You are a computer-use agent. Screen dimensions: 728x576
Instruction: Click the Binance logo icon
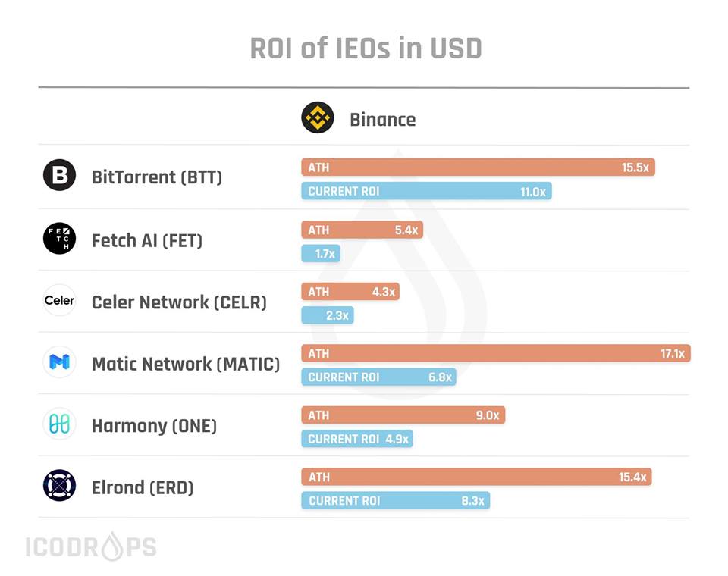coord(317,118)
